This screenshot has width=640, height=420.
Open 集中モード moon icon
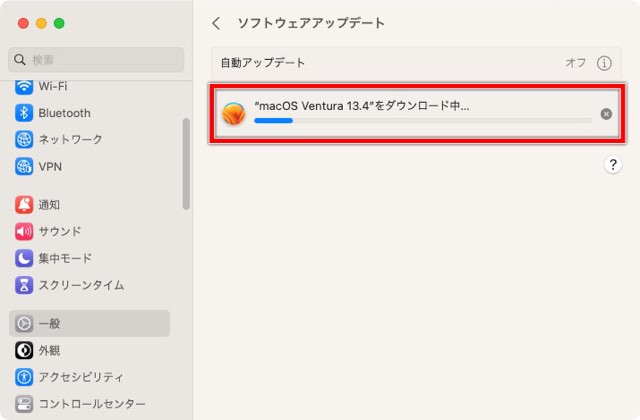(24, 258)
